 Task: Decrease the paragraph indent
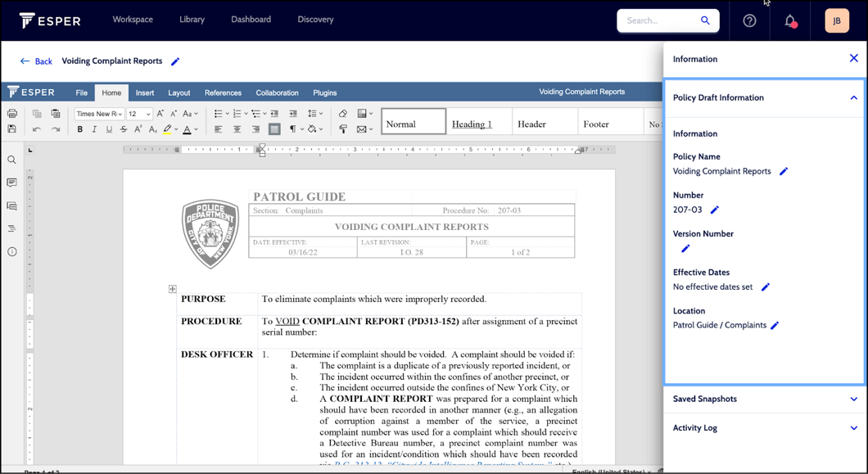point(274,114)
